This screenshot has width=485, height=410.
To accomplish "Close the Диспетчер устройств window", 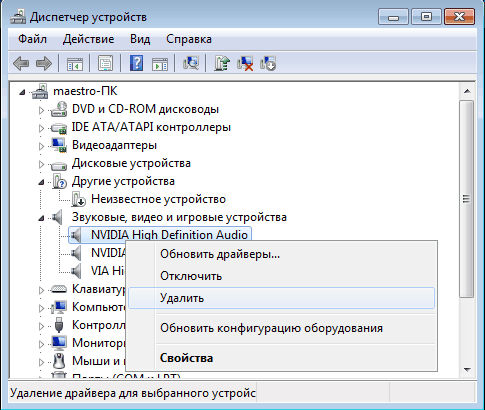I will click(459, 17).
